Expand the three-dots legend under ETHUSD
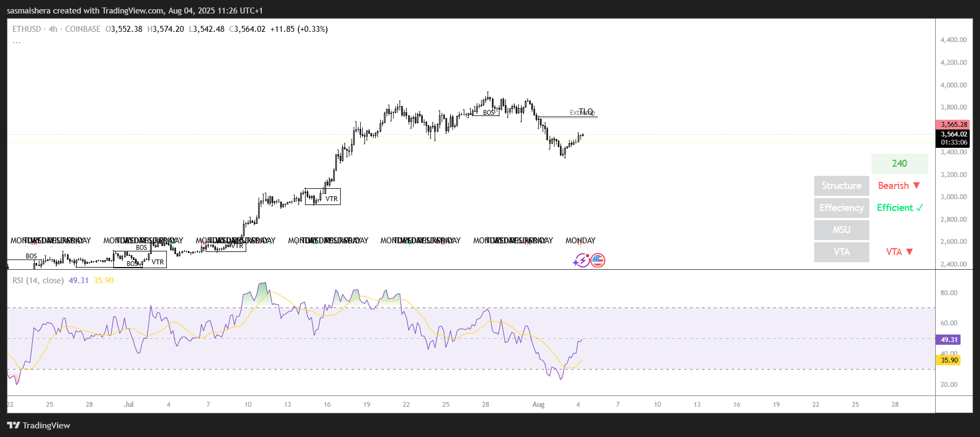The height and width of the screenshot is (437, 980). click(x=17, y=42)
